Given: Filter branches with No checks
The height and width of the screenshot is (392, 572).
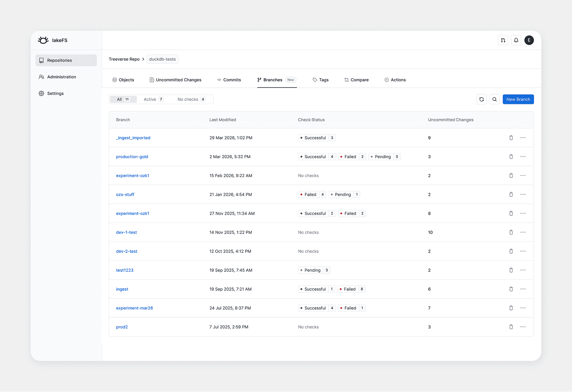Looking at the screenshot, I should click(191, 99).
